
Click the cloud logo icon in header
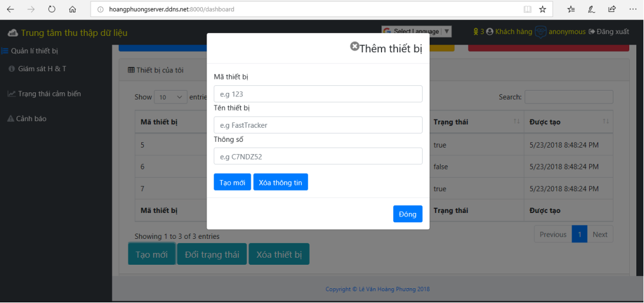13,33
